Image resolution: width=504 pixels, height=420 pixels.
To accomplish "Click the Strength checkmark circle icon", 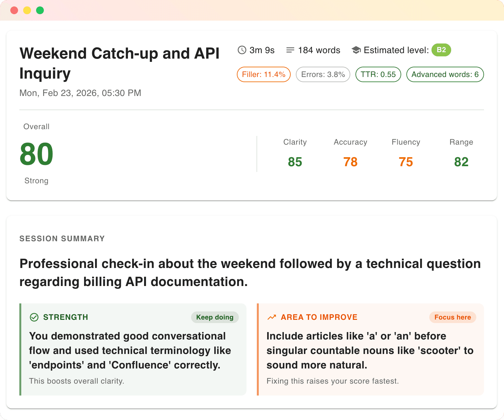I will click(x=34, y=317).
